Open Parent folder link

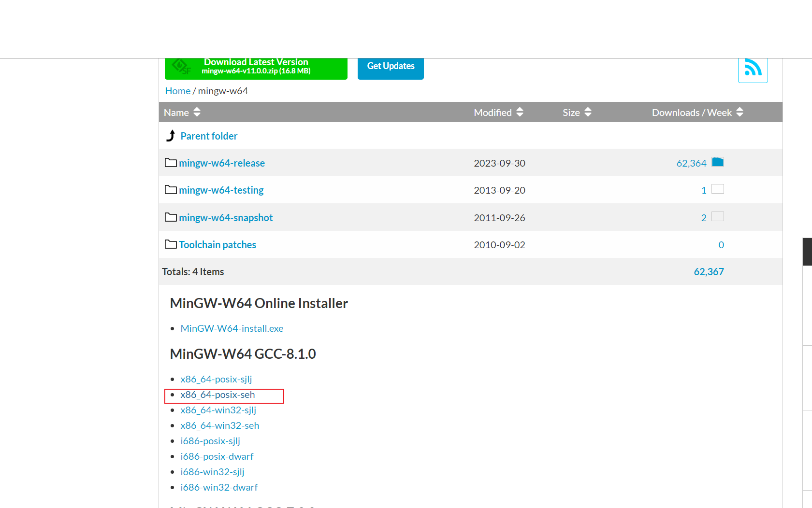point(209,136)
